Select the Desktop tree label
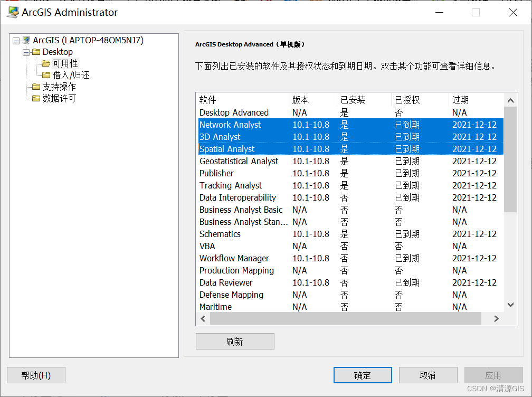The image size is (532, 397). (x=58, y=52)
